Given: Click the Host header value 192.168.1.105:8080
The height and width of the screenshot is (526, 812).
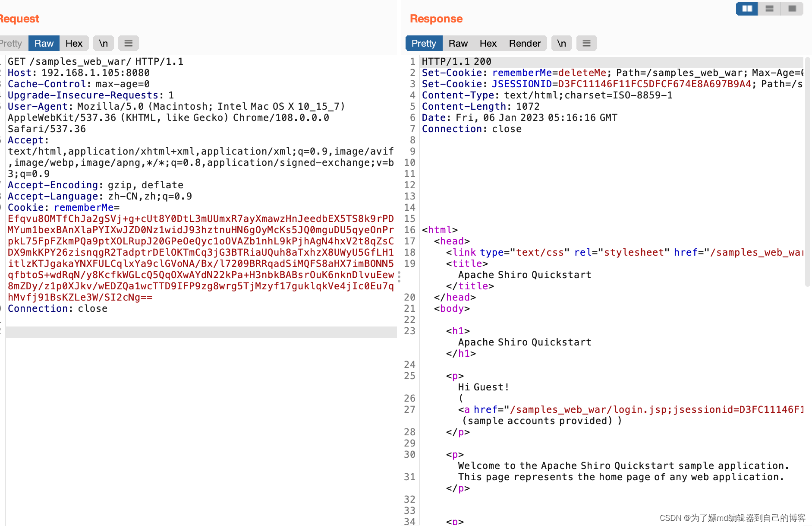Looking at the screenshot, I should (x=96, y=73).
